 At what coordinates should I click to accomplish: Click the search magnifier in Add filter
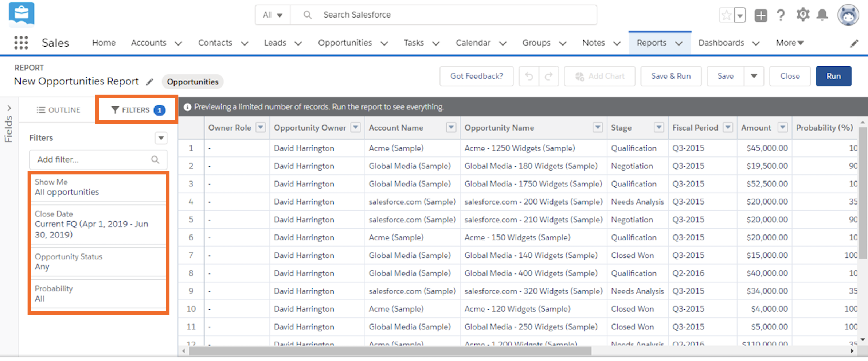click(155, 160)
